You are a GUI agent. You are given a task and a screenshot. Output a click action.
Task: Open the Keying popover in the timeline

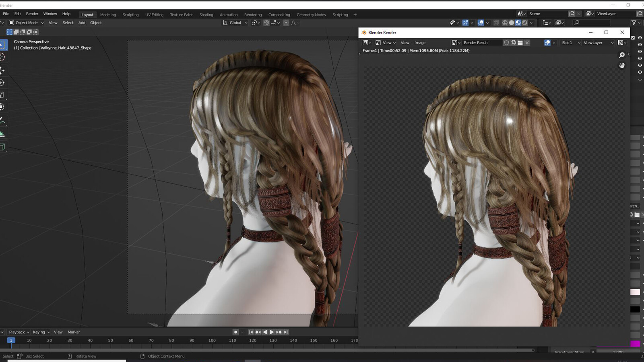click(x=41, y=332)
